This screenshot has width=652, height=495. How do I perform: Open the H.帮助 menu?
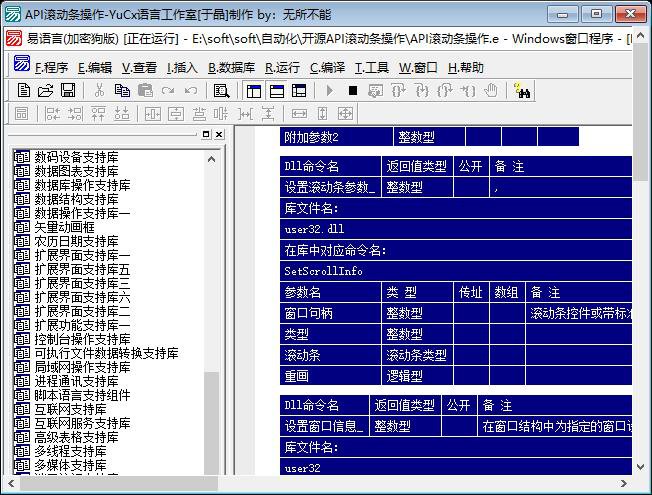(466, 67)
